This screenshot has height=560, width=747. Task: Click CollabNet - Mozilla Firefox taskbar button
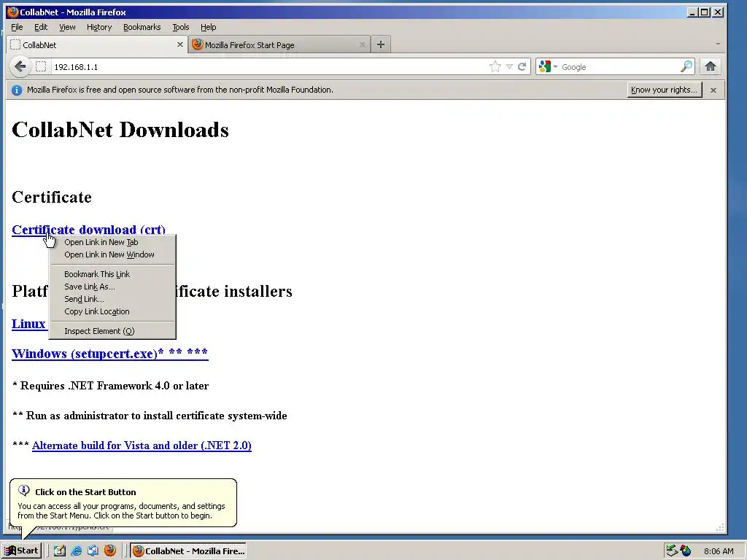pyautogui.click(x=189, y=551)
